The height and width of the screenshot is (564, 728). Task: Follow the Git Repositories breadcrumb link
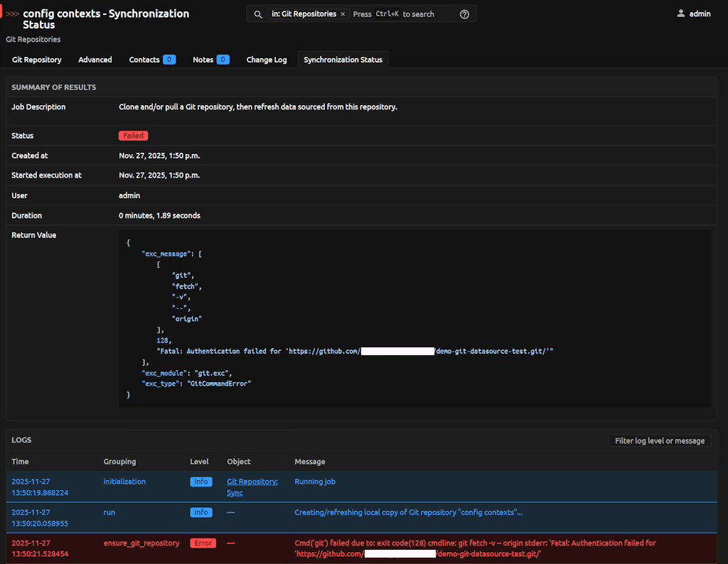[36, 40]
